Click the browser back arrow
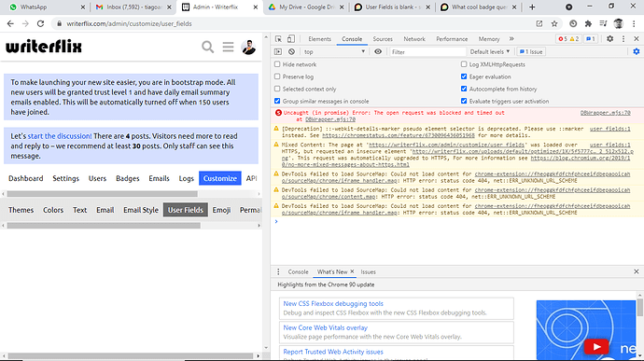Viewport: 644px width, 361px height. (10, 24)
